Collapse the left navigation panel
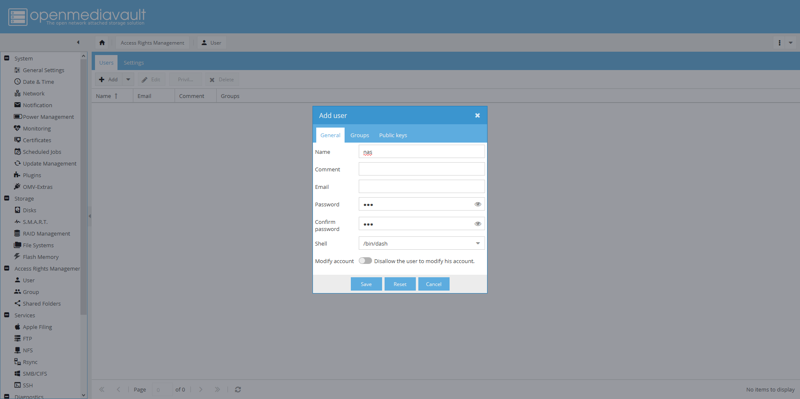Screen dimensions: 800x399 pos(78,42)
